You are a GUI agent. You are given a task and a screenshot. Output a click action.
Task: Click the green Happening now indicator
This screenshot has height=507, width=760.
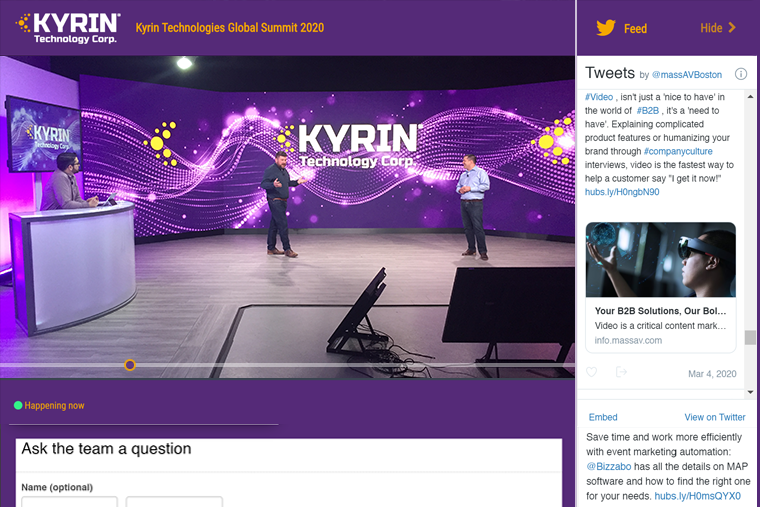pyautogui.click(x=18, y=405)
